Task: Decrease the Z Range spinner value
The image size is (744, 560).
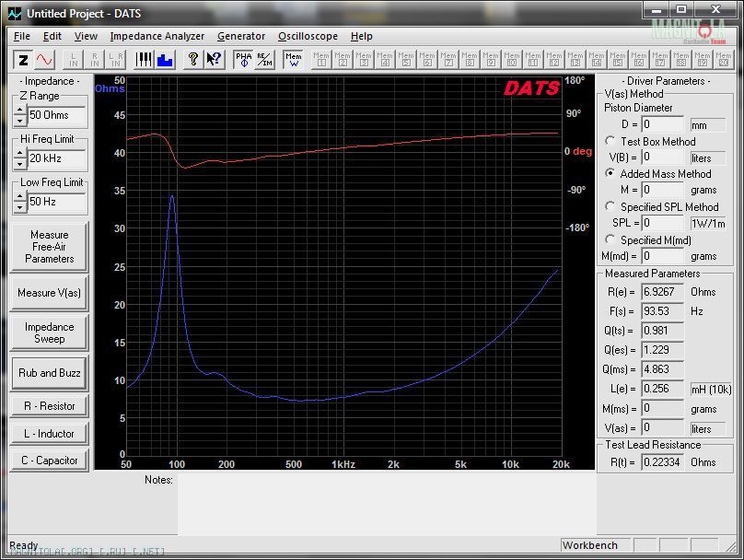Action: click(x=20, y=121)
